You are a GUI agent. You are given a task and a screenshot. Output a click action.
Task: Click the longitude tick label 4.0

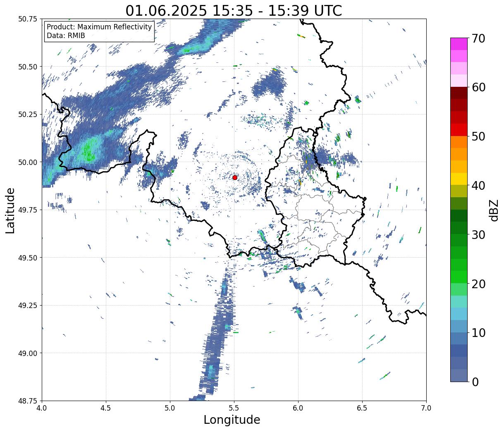42,408
